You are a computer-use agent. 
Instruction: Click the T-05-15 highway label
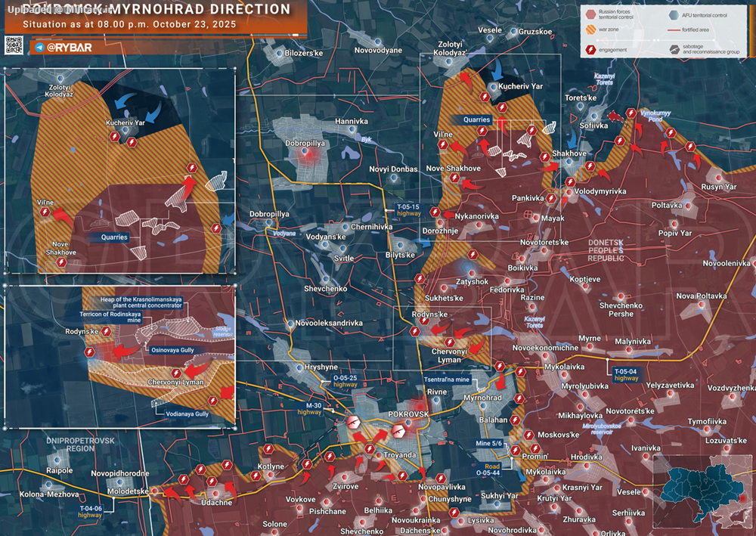[x=408, y=211]
